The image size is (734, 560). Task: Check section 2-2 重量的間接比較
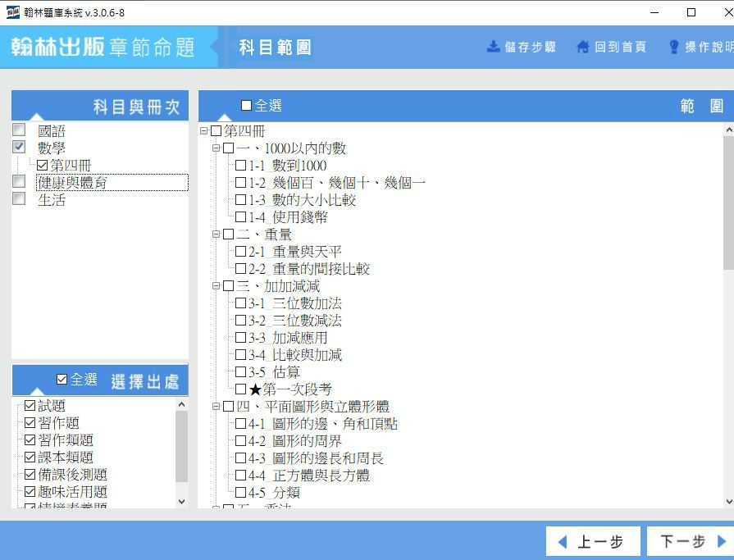pyautogui.click(x=240, y=269)
